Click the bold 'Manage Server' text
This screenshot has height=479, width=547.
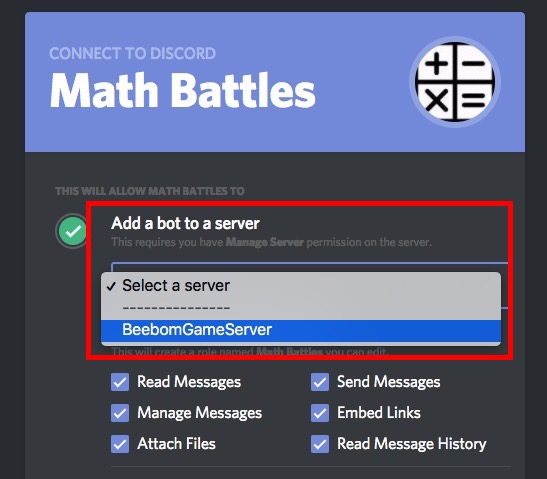pos(265,242)
